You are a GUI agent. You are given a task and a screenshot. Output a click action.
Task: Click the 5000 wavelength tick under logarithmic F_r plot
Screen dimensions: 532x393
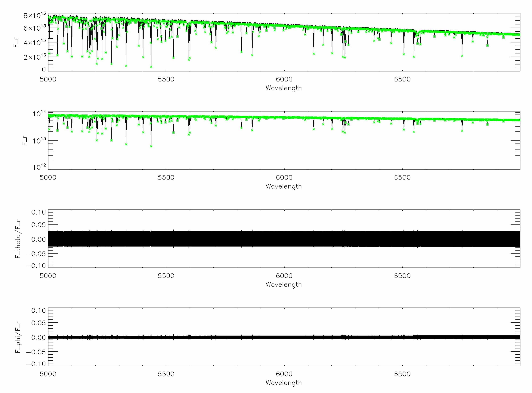point(48,177)
